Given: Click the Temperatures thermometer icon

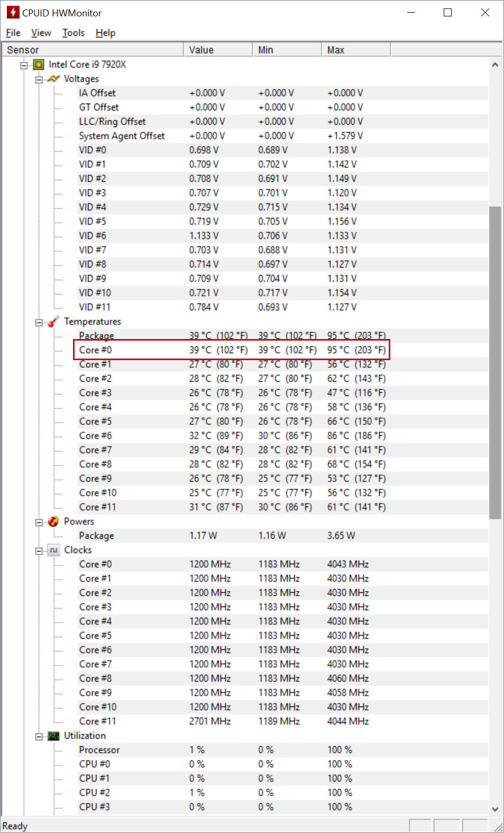Looking at the screenshot, I should click(x=53, y=322).
